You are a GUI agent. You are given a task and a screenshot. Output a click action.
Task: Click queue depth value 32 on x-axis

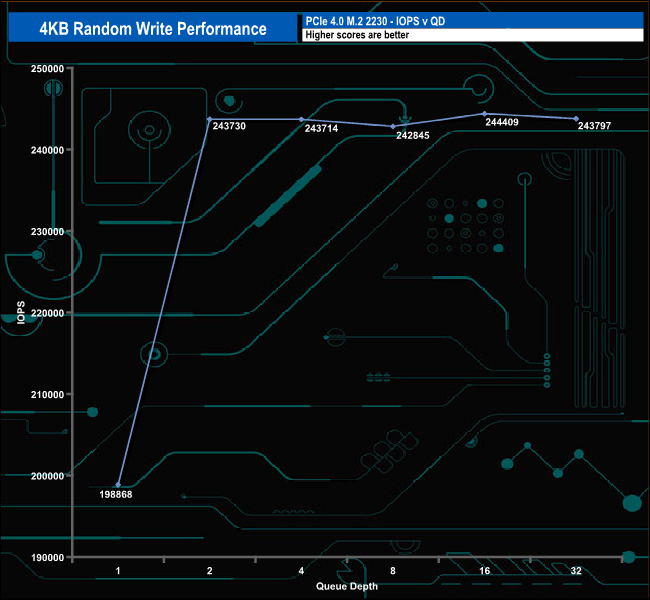coord(576,571)
